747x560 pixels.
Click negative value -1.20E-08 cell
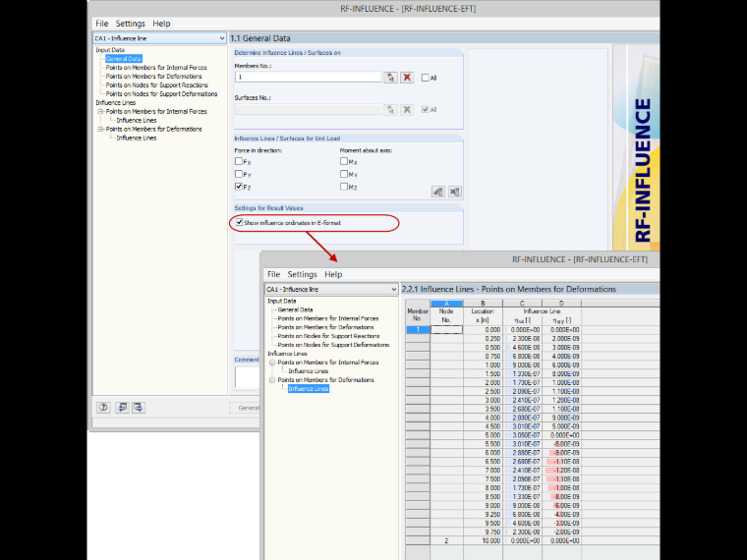click(x=561, y=471)
